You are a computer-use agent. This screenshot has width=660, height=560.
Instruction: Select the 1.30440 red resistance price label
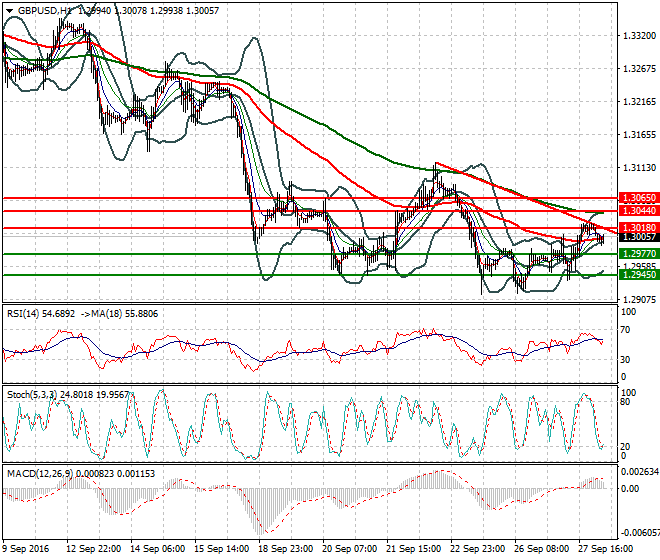pyautogui.click(x=639, y=211)
